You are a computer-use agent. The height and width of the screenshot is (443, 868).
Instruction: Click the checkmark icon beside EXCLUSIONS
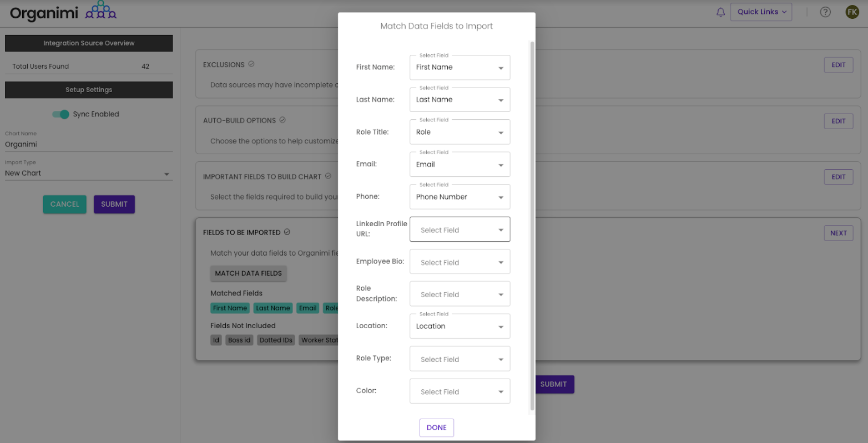click(251, 63)
